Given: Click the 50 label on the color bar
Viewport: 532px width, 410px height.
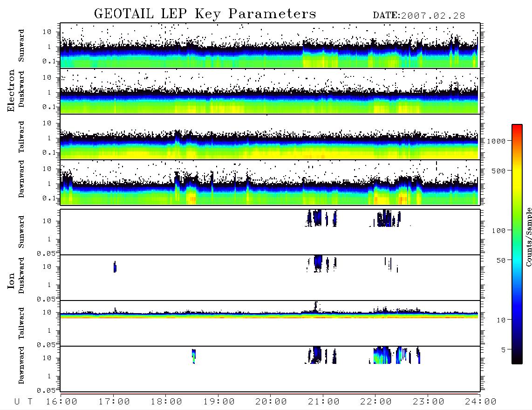Looking at the screenshot, I should pyautogui.click(x=501, y=260).
